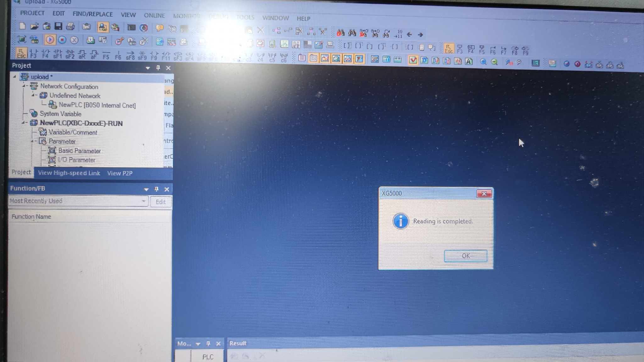Select the negative transition contact sF2 tool
Screen dimensions: 644x362
click(70, 54)
